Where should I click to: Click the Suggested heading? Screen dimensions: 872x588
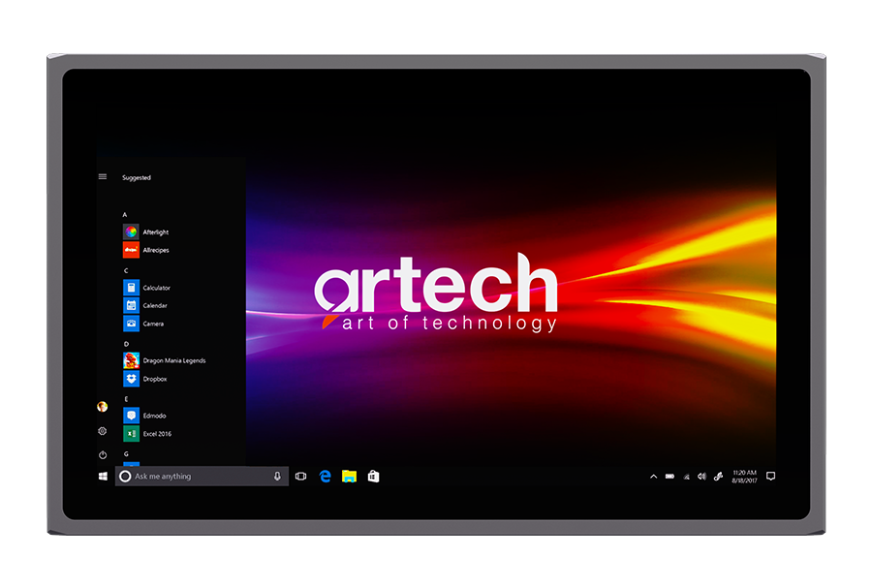[137, 178]
